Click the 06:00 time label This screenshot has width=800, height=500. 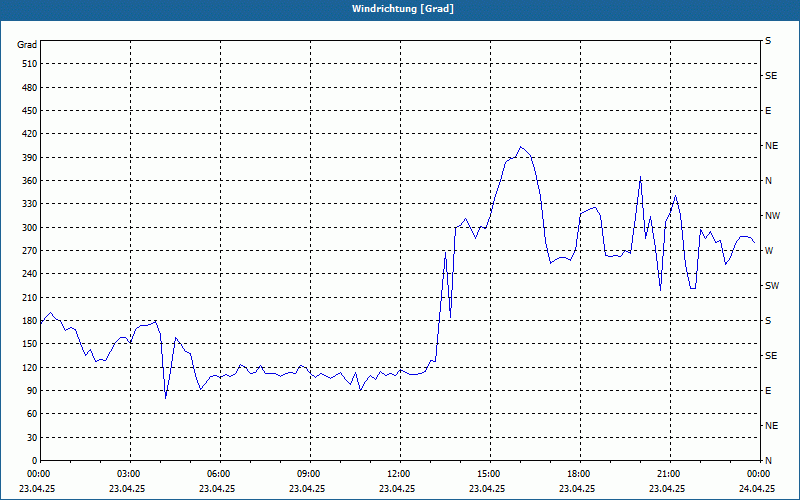click(220, 474)
